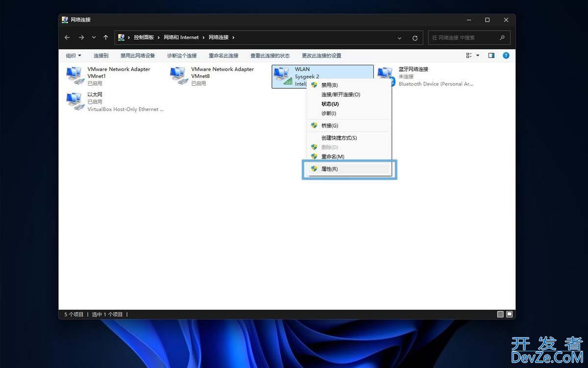The height and width of the screenshot is (368, 588).
Task: Click 5 个项目 in the status bar
Action: pyautogui.click(x=74, y=315)
